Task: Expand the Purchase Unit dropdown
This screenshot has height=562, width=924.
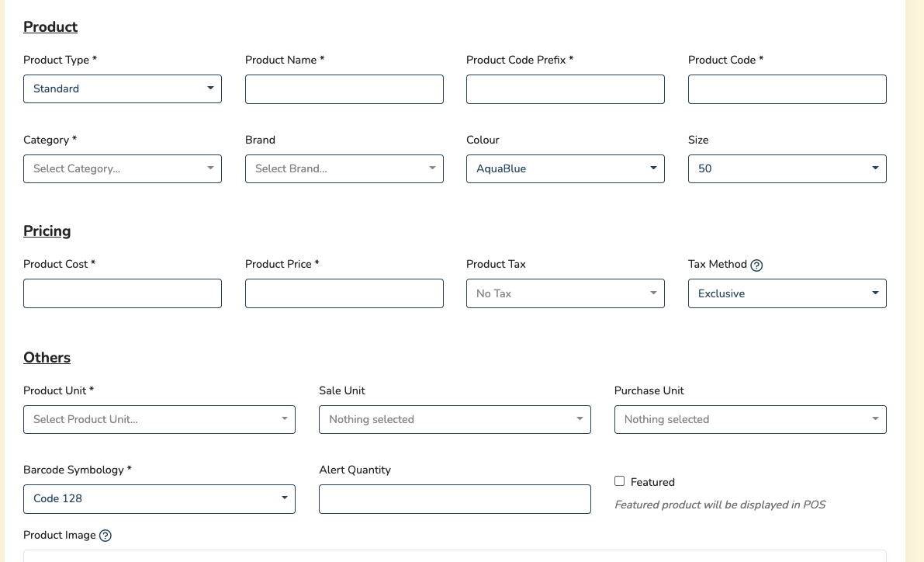Action: tap(750, 419)
